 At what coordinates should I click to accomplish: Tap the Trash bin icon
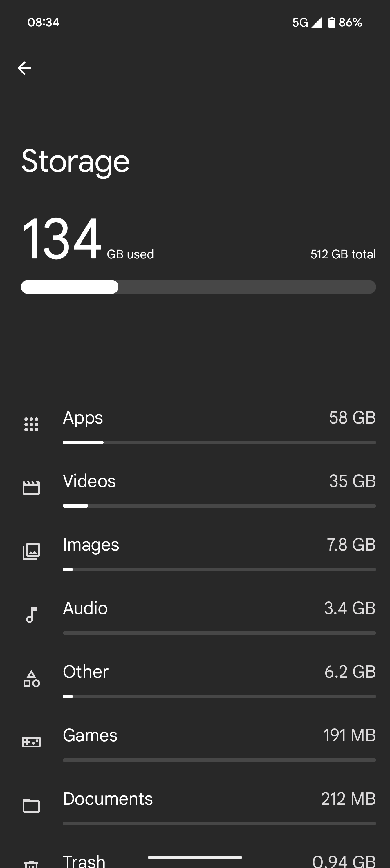pos(31,864)
